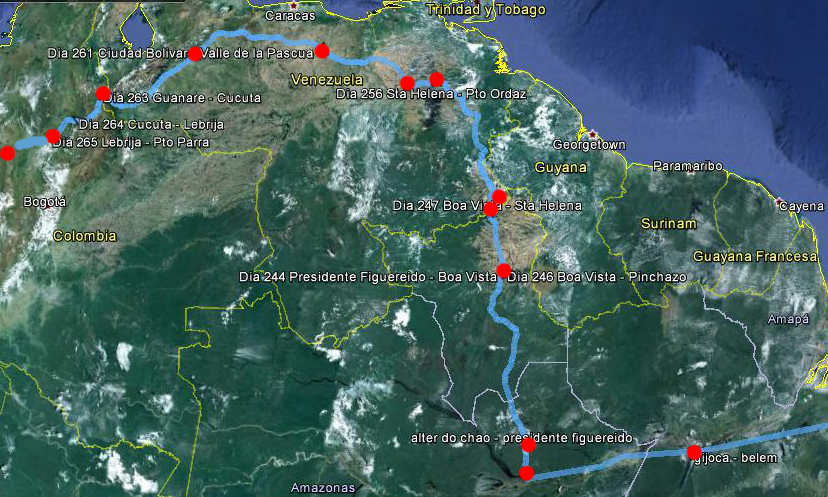Select the alter do chao - presidente figuereido label
The image size is (828, 497).
(524, 439)
